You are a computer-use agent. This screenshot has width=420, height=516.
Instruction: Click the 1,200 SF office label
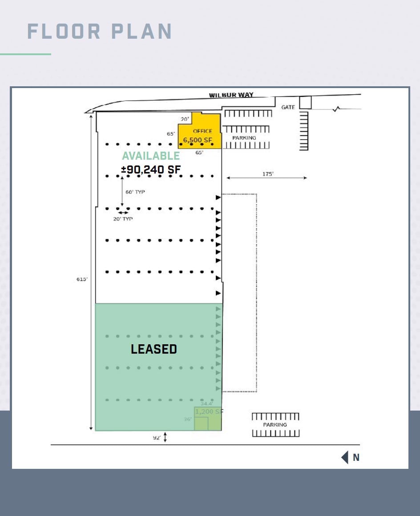208,412
